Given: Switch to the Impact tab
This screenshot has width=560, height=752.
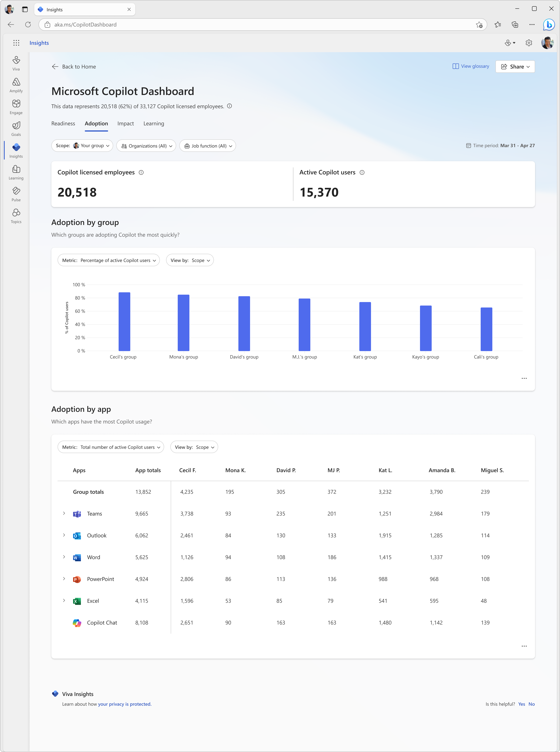Looking at the screenshot, I should point(125,123).
